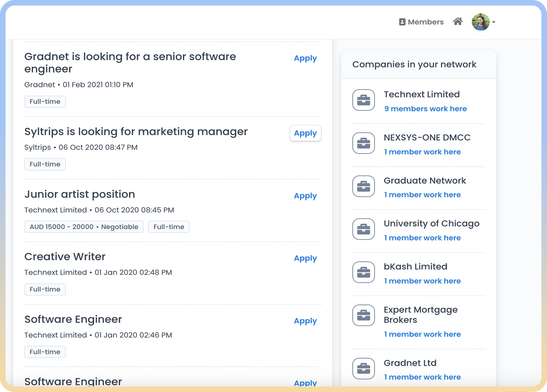Click the AUD 15000 - 20000 Negotiable tag

84,227
